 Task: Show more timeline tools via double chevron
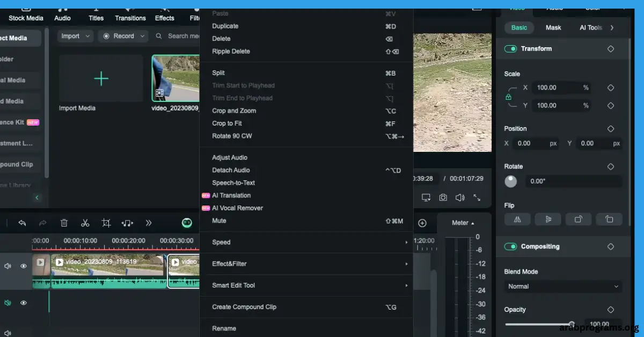(x=149, y=223)
